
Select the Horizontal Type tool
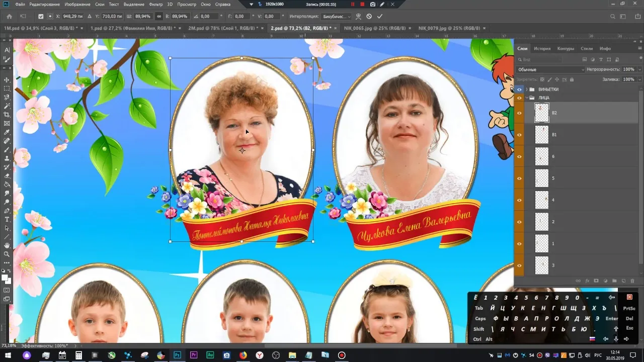(7, 220)
